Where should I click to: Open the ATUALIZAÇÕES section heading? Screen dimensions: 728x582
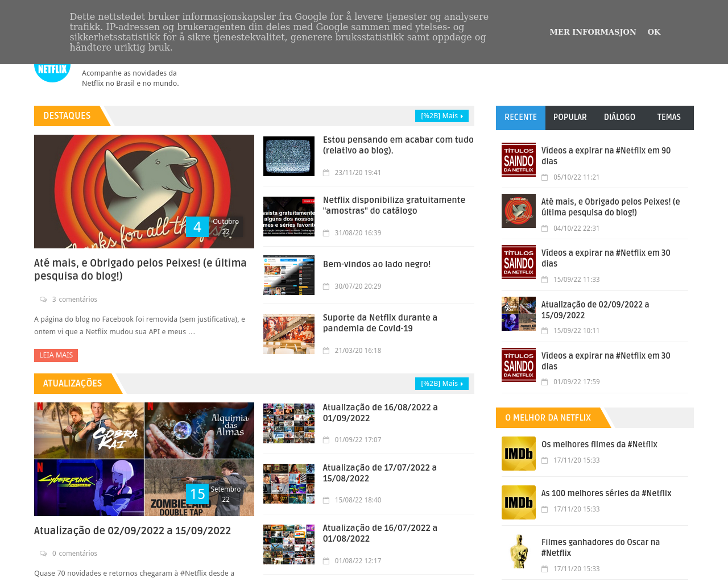click(73, 384)
